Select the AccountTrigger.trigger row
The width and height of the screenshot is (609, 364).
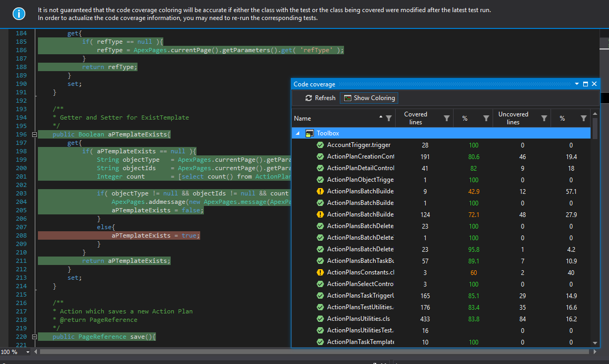pyautogui.click(x=358, y=145)
